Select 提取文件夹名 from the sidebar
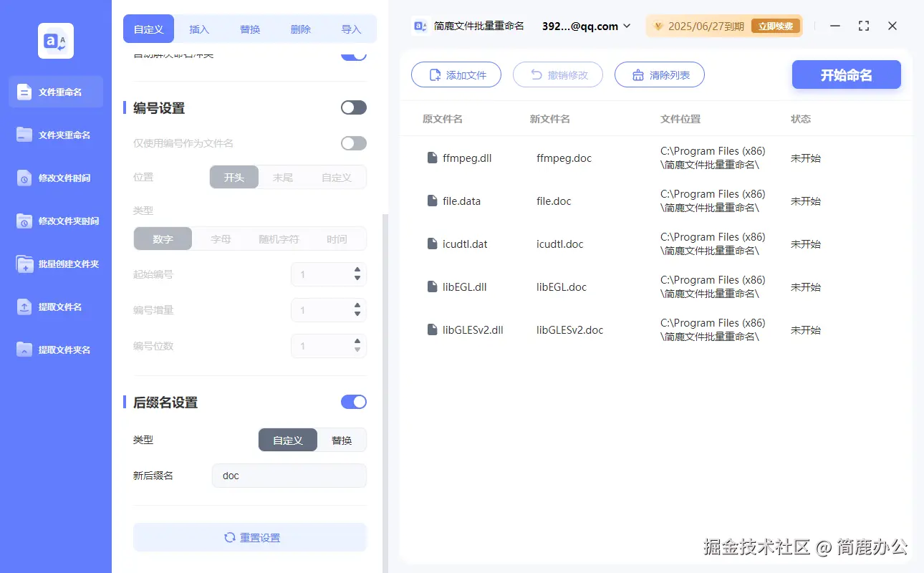924x573 pixels. pos(55,350)
